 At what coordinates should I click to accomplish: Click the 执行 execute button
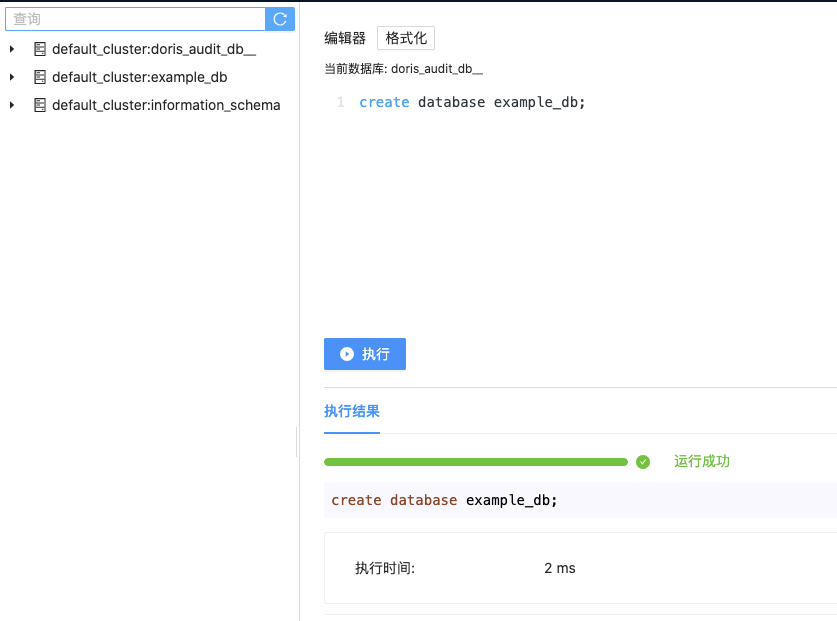[x=365, y=354]
